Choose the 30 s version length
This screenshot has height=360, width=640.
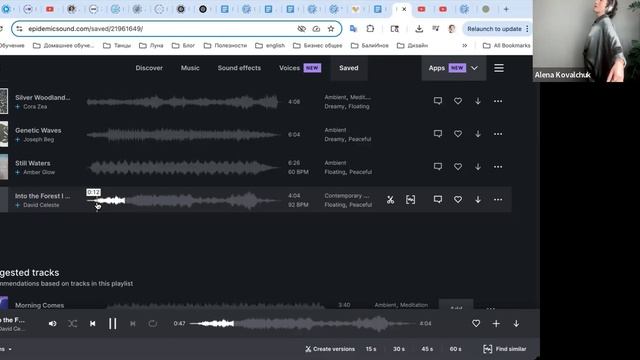click(399, 349)
